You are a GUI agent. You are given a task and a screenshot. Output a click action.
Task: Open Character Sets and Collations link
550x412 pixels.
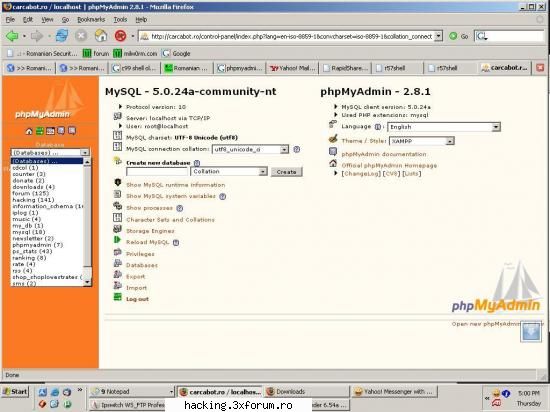170,220
